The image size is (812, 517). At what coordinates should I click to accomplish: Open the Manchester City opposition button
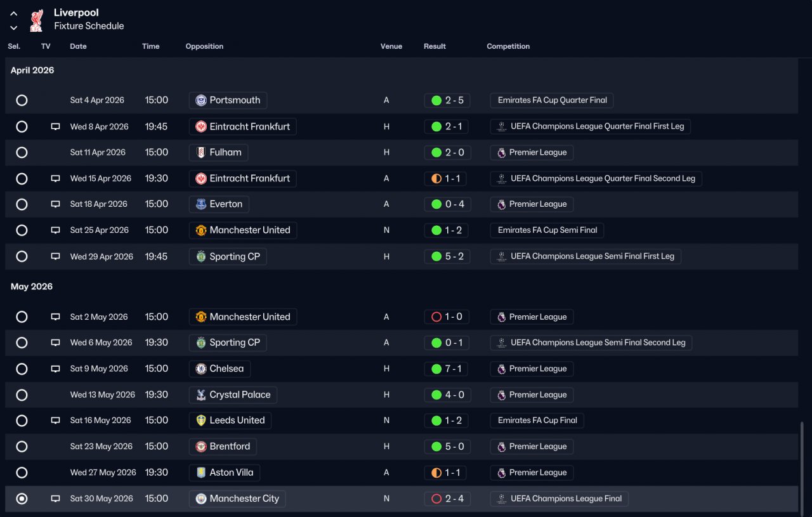pyautogui.click(x=237, y=499)
